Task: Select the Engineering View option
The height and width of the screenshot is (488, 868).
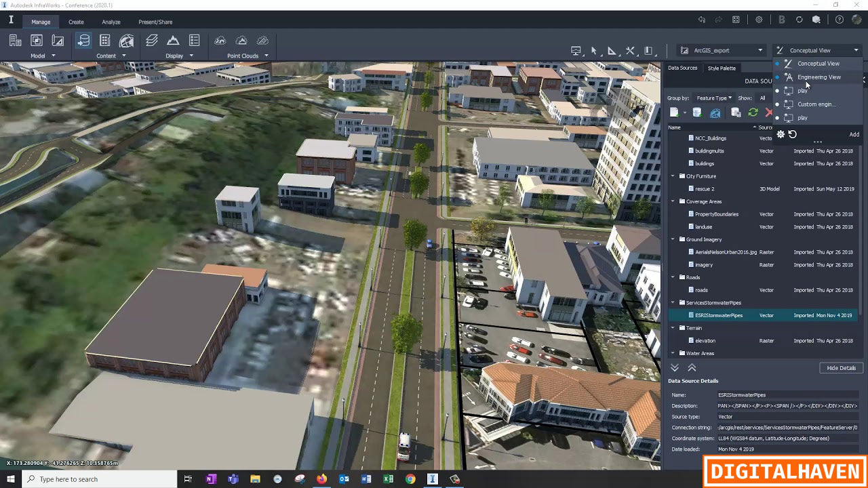Action: click(818, 77)
